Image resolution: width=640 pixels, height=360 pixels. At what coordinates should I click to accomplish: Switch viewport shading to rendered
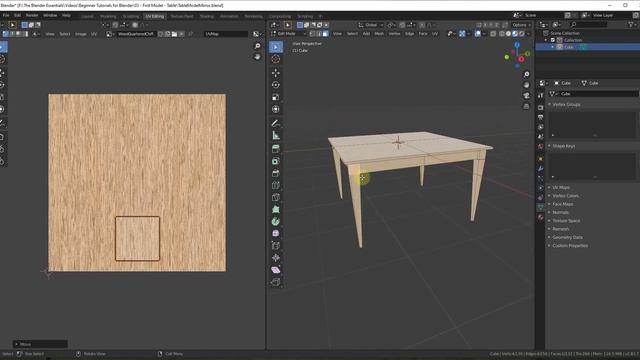pyautogui.click(x=522, y=34)
